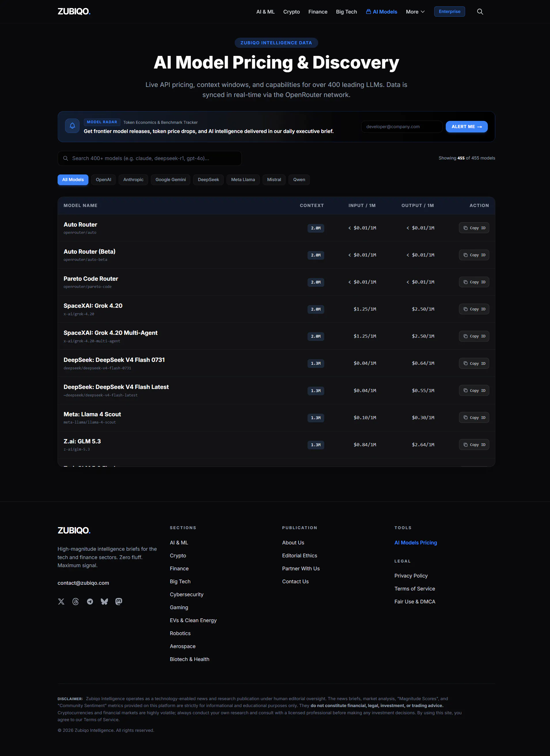Open Biotech & Health footer link
This screenshot has width=550, height=756.
point(190,659)
